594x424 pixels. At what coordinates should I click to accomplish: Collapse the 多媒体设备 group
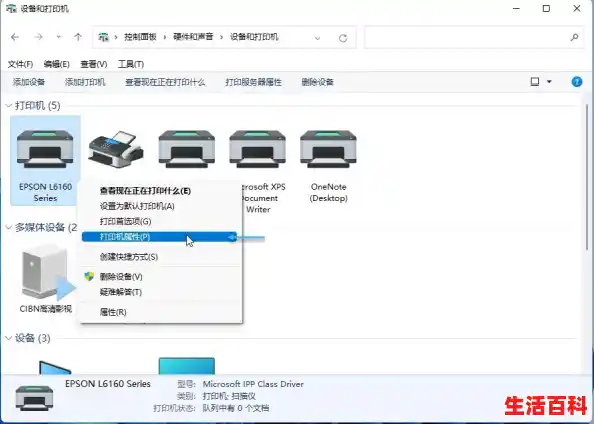(x=9, y=227)
